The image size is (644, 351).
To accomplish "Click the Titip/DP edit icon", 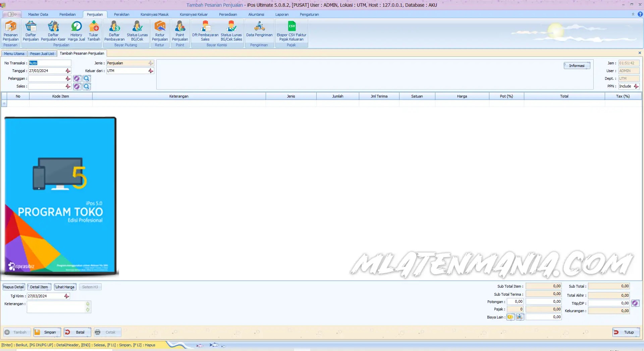I will (635, 303).
